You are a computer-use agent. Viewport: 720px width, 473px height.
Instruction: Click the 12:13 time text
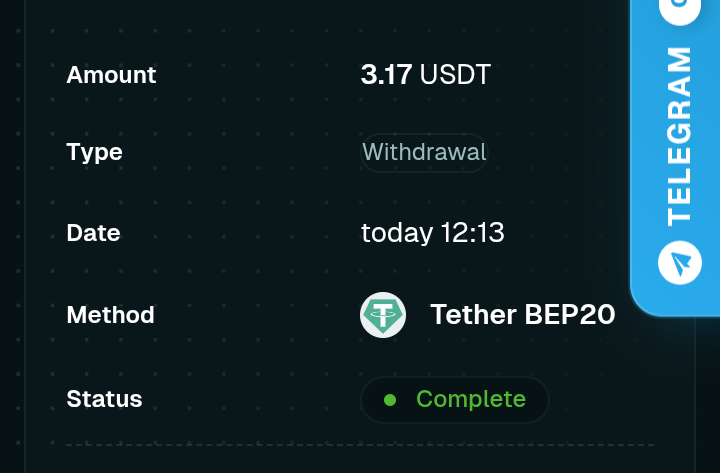pyautogui.click(x=472, y=233)
